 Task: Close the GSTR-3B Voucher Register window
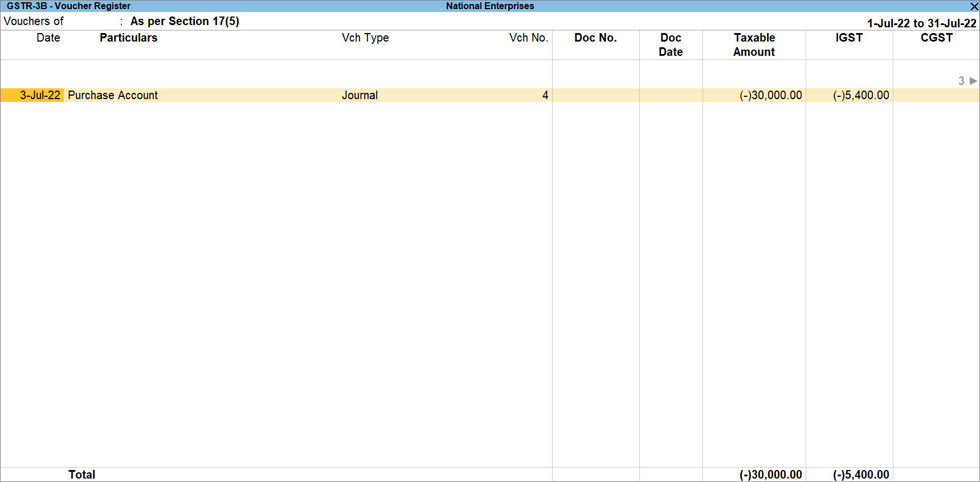[974, 6]
